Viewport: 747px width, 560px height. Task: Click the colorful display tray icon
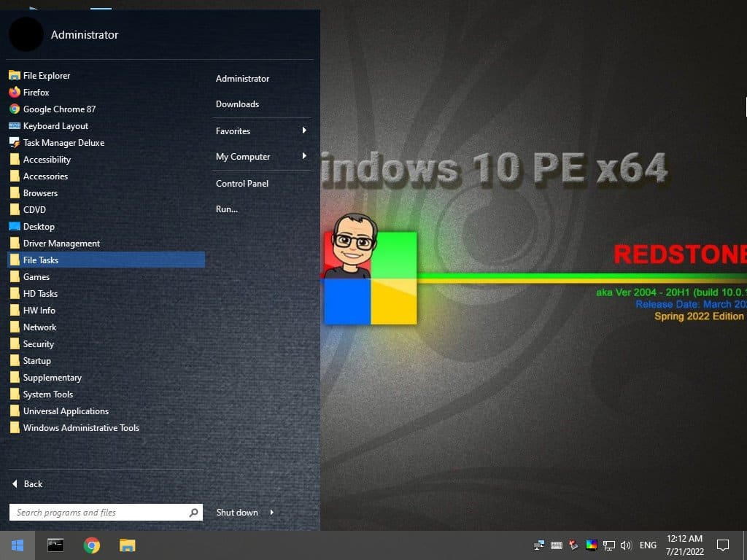click(x=591, y=545)
